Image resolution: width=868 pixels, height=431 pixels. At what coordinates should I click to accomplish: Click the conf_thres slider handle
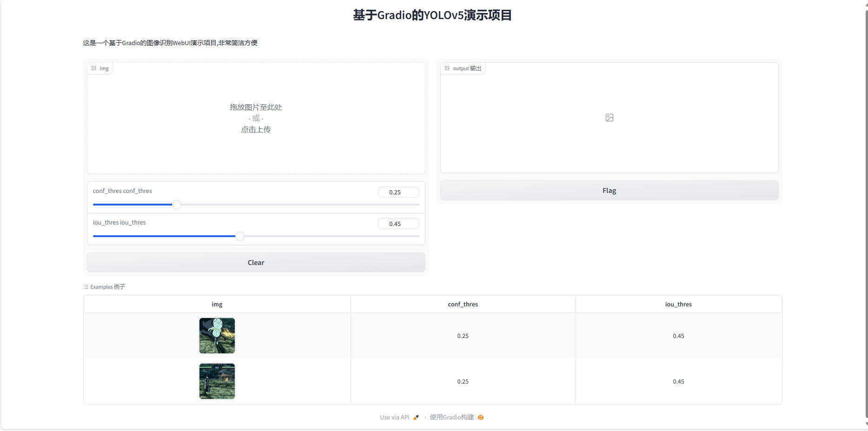point(177,205)
